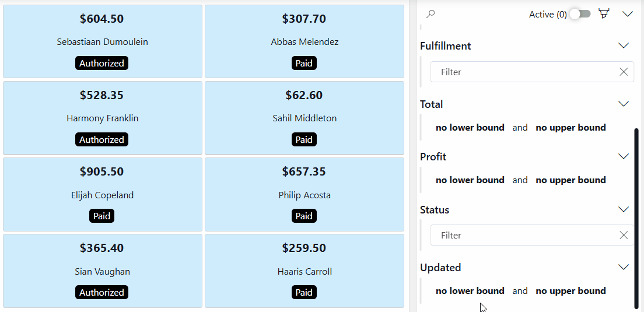Toggle the Active (0) filters switch
Screen dimensions: 644x312
click(580, 14)
